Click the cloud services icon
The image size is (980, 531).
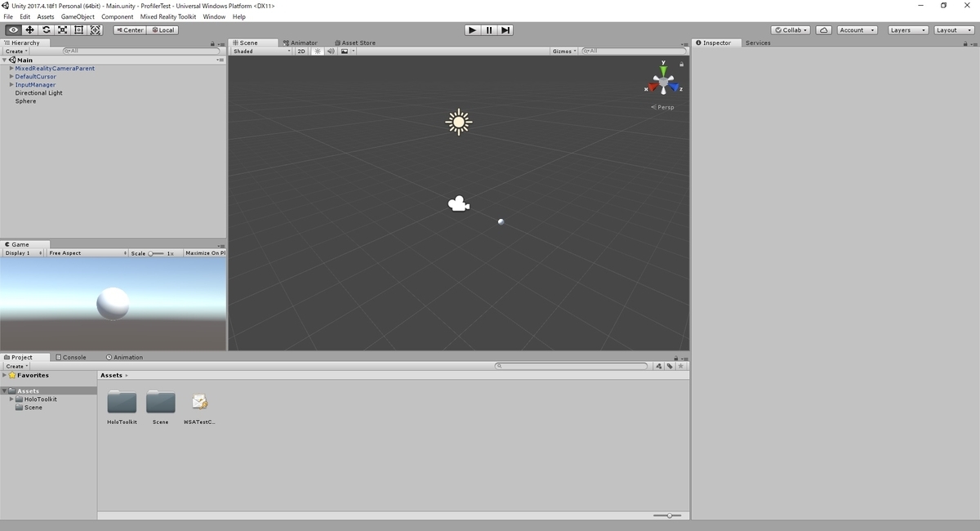[824, 30]
